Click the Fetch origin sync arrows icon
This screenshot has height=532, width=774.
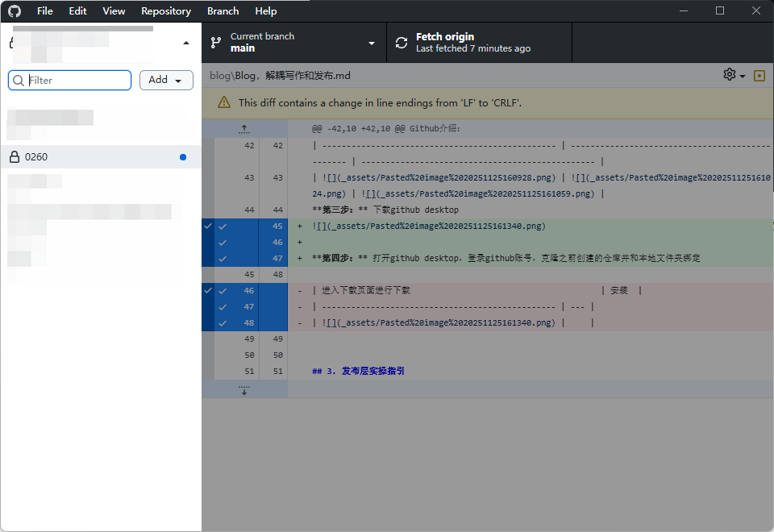402,43
